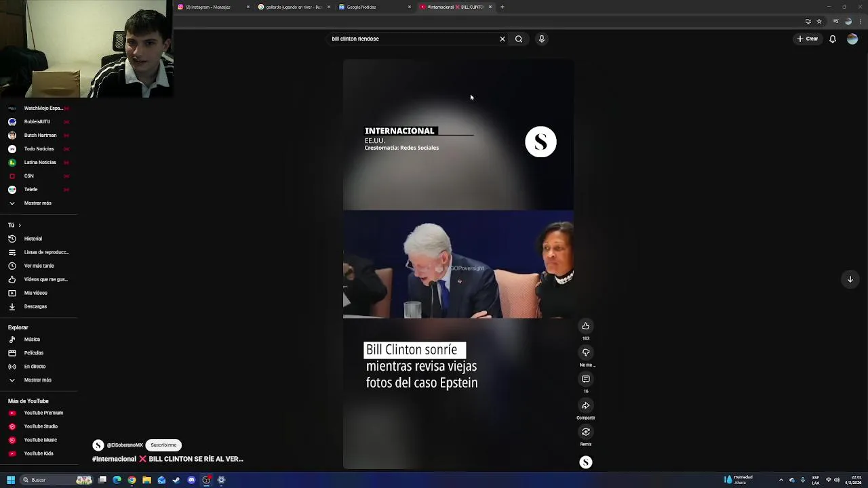Open Chrome's three-dot menu
The height and width of the screenshot is (488, 868).
[x=860, y=21]
